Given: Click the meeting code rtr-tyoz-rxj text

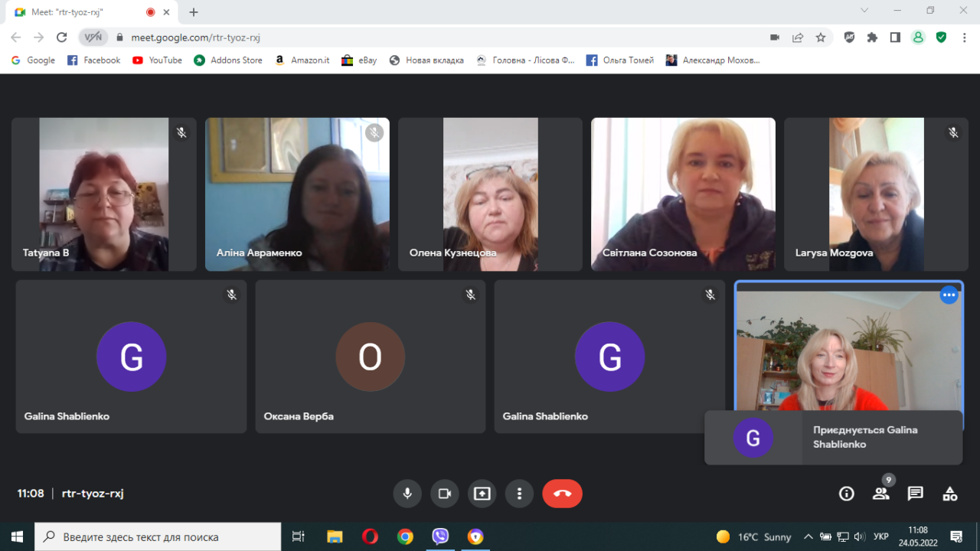Looking at the screenshot, I should 93,494.
